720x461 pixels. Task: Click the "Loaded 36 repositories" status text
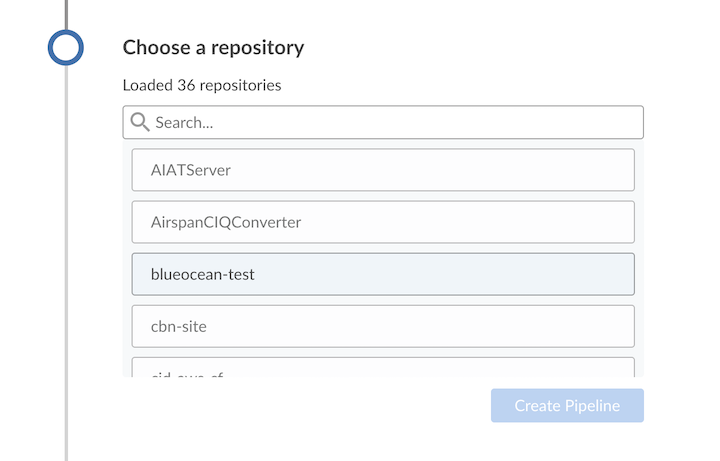tap(202, 85)
